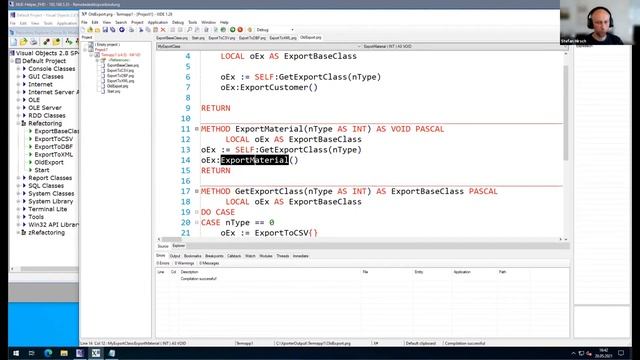The height and width of the screenshot is (360, 640).
Task: Open the Search menu in XIDE
Action: (x=121, y=22)
